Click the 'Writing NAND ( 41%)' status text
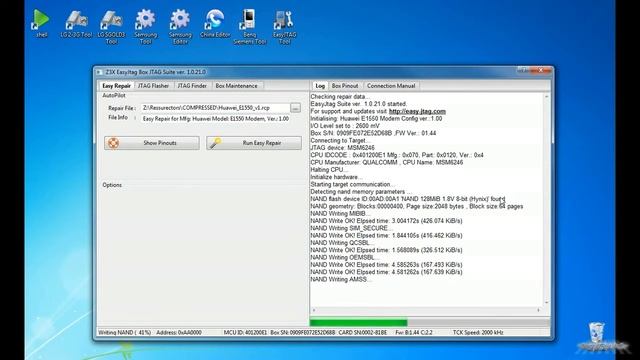 124,333
